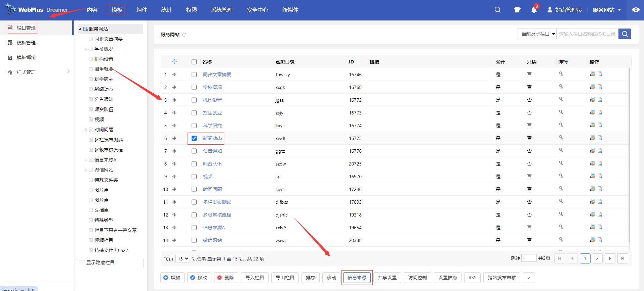Screen dimensions: 644x291
Task: Go to page 2
Action: (597, 258)
